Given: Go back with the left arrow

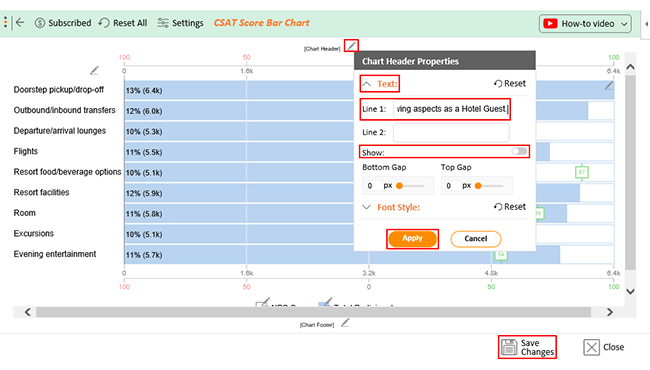Looking at the screenshot, I should (x=19, y=23).
